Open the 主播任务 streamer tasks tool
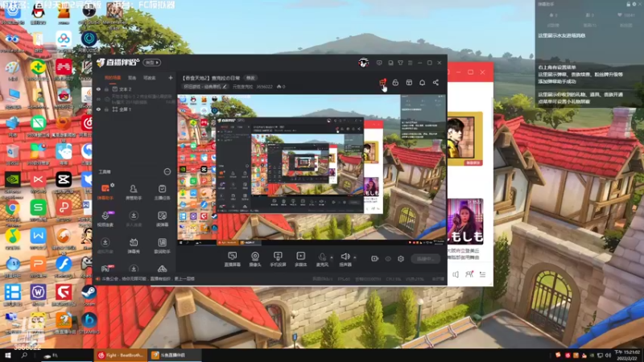644x362 pixels. tap(163, 191)
